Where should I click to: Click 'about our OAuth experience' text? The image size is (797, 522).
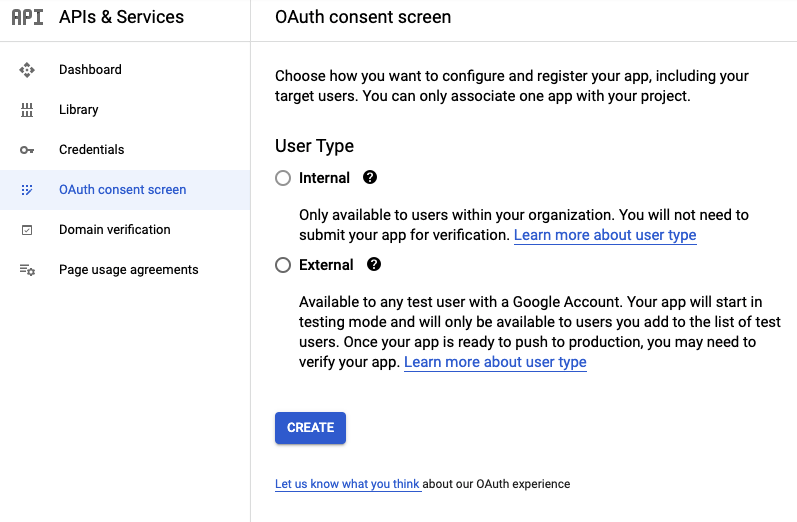click(x=496, y=484)
